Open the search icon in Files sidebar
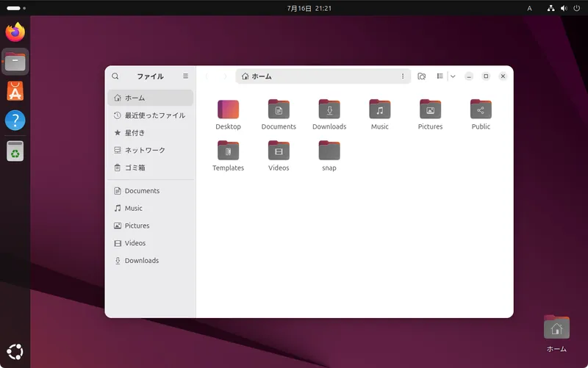588x368 pixels. (115, 76)
